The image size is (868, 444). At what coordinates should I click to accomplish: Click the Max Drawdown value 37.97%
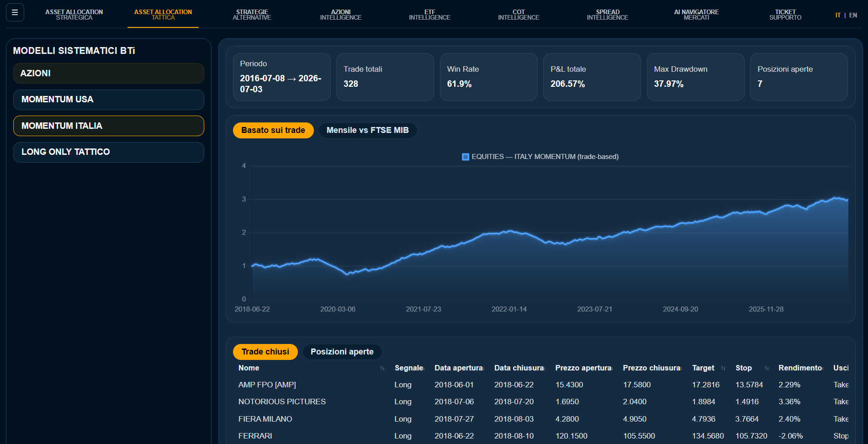(668, 84)
